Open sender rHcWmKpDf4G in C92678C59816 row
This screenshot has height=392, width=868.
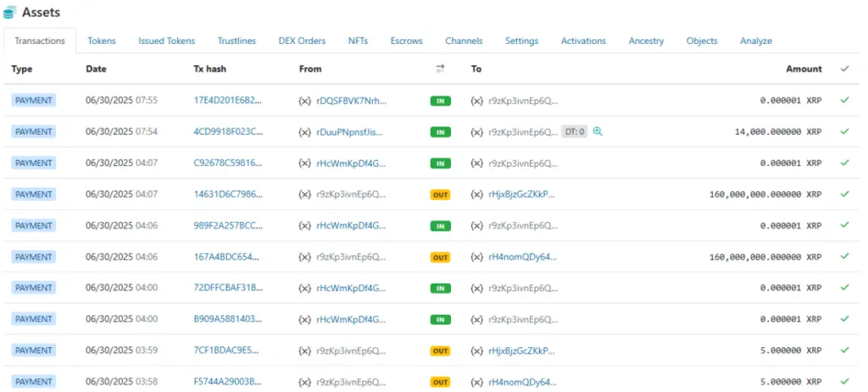coord(350,163)
